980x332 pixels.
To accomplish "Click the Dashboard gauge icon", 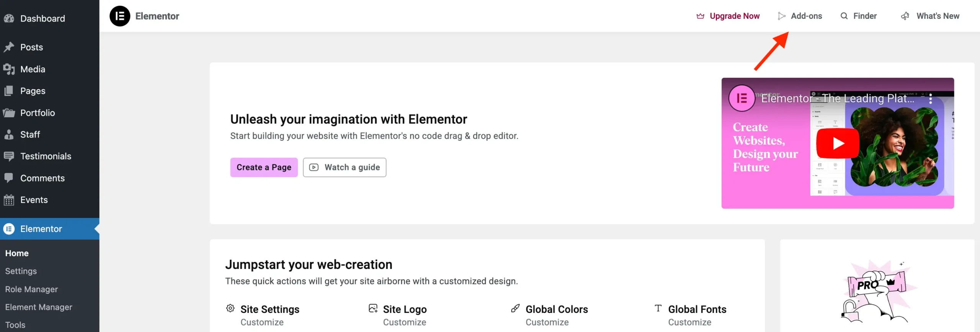I will pos(9,18).
